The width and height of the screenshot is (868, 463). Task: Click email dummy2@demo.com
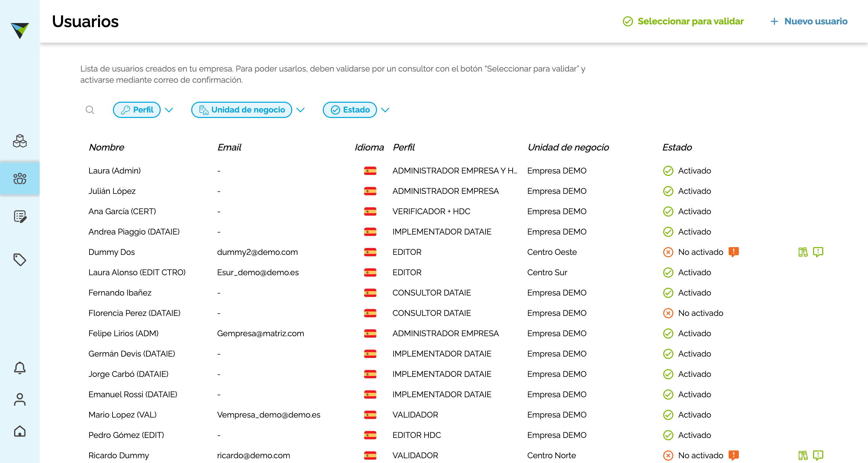[x=257, y=252]
